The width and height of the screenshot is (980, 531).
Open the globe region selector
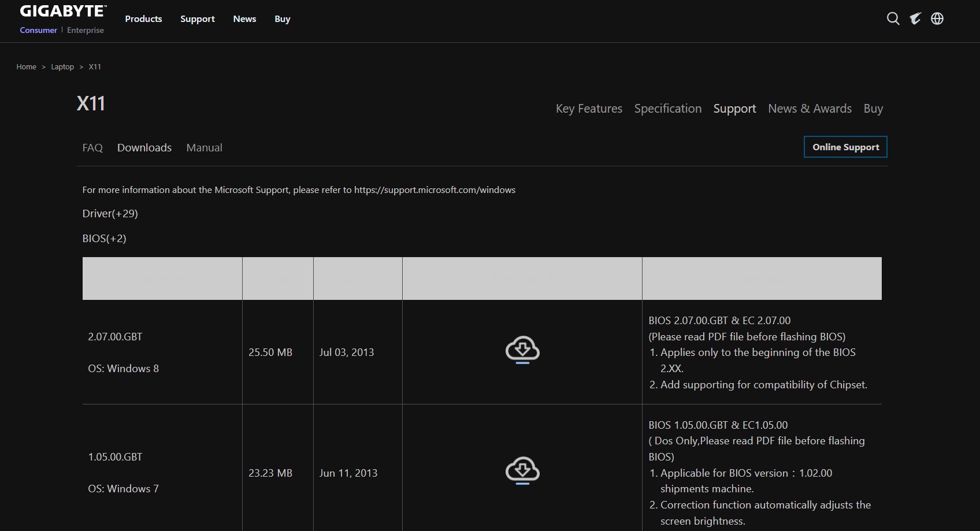point(937,18)
